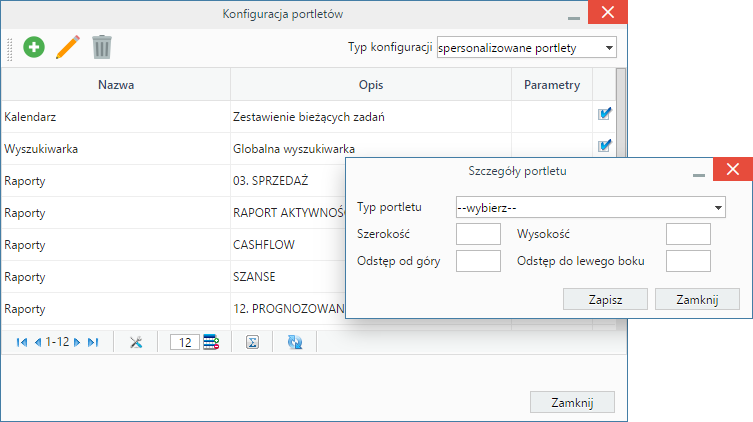Click the green add portlet icon
Screen dimensions: 753x422
click(34, 47)
